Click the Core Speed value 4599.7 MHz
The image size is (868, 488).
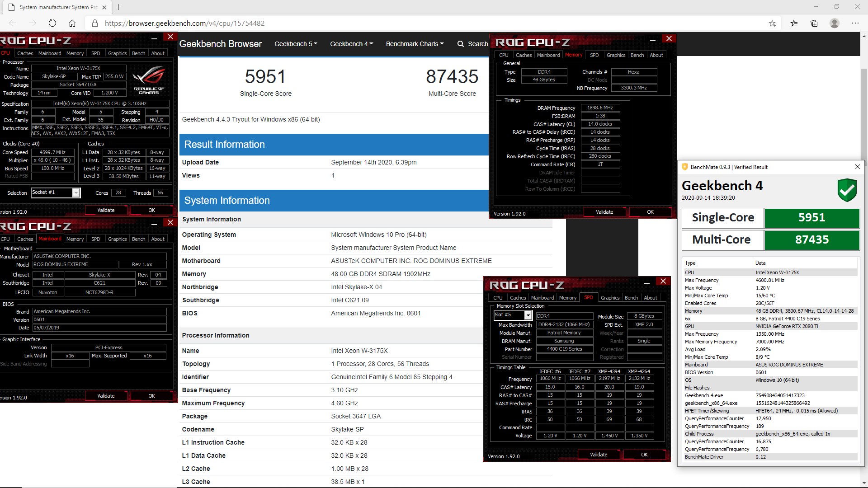tap(52, 152)
